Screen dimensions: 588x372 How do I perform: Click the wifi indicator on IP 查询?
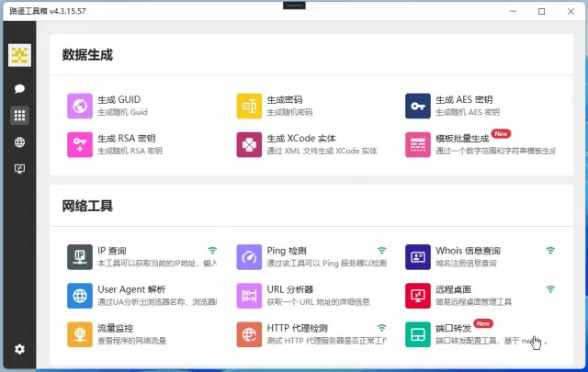pyautogui.click(x=212, y=250)
